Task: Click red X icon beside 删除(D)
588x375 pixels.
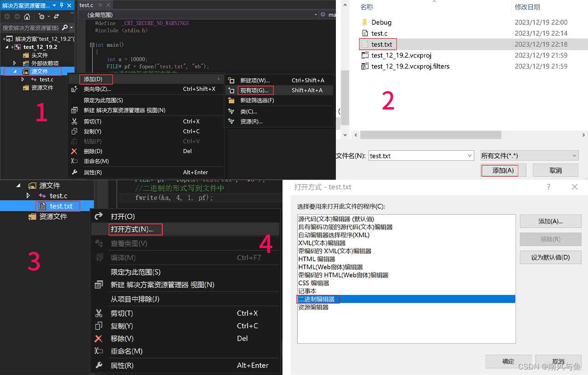Action: [x=75, y=151]
